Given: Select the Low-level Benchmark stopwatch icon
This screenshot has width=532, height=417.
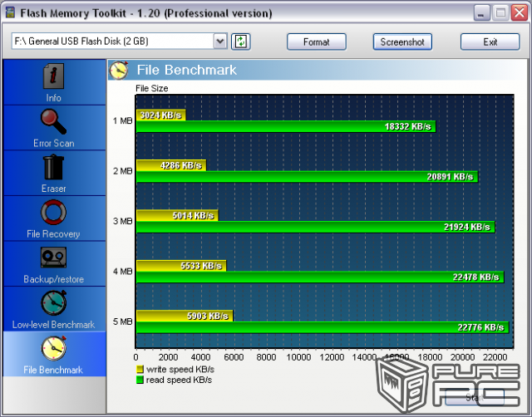Looking at the screenshot, I should (53, 302).
